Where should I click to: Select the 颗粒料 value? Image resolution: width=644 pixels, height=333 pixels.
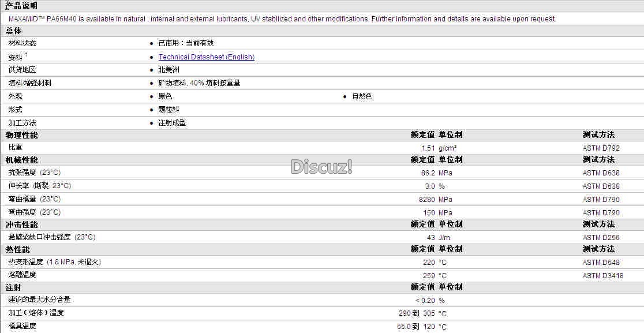click(x=169, y=110)
